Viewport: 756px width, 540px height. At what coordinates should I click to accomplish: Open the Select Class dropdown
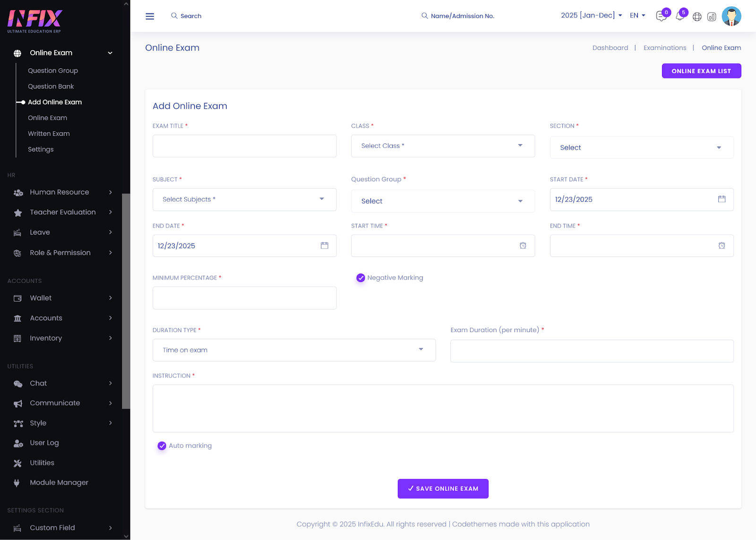[x=443, y=146]
